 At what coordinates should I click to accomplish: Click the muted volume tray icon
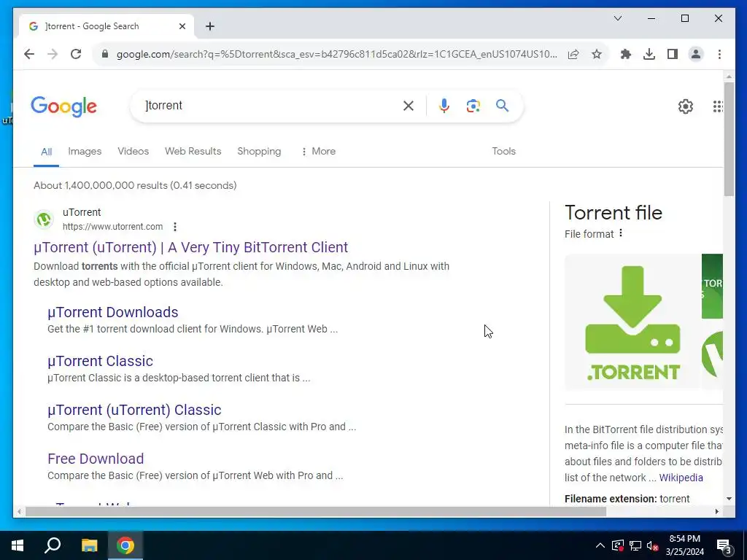click(x=653, y=545)
